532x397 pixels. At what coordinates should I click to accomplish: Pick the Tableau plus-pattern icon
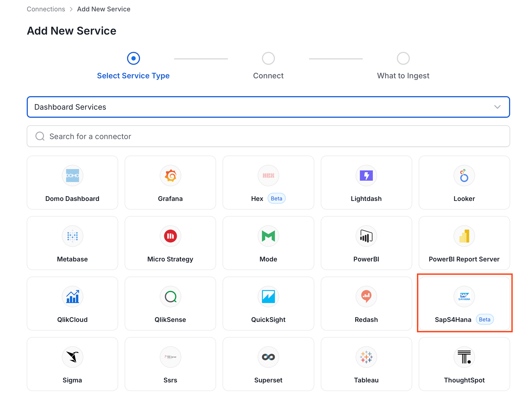point(366,357)
